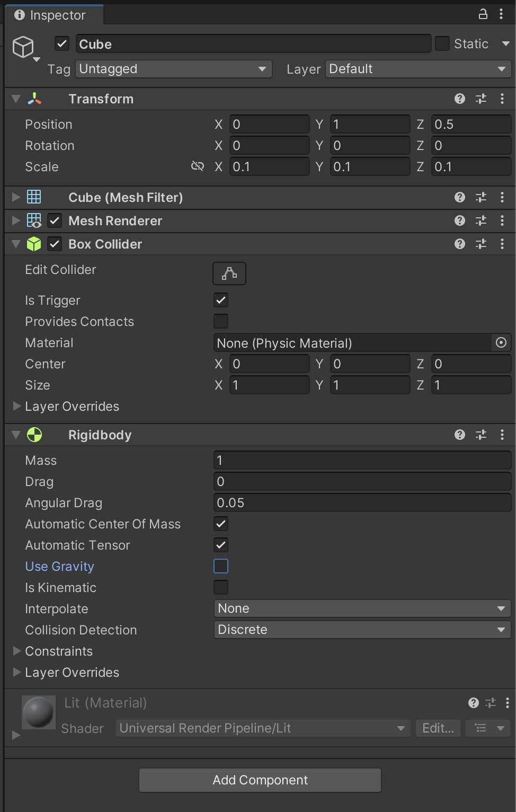Expand the Lit Material foldout arrow
This screenshot has width=516, height=812.
pos(16,735)
